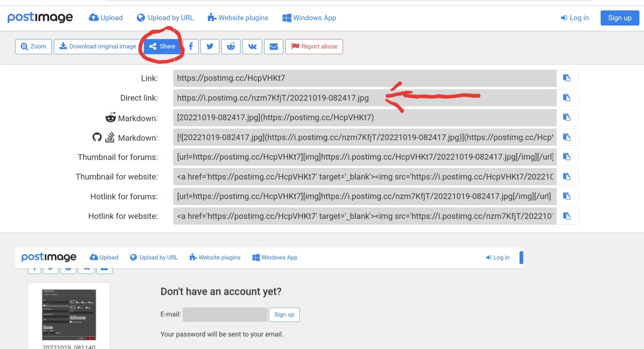Send image by email envelope icon

(x=274, y=46)
